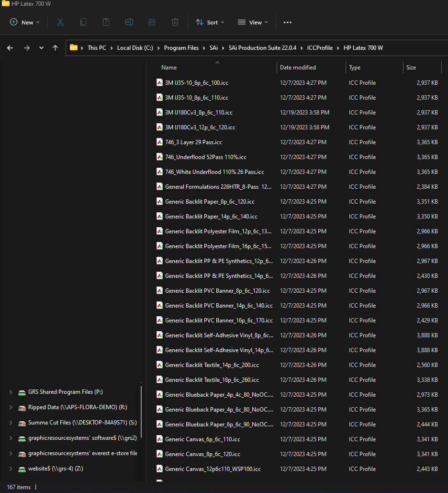Select Generic Backlit PVC Banner_14p_6c_140.icc
Viewport: 448px width, 493px height.
219,306
